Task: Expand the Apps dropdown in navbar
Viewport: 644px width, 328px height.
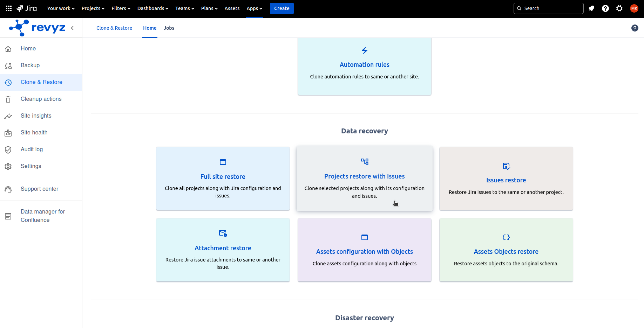Action: point(254,8)
